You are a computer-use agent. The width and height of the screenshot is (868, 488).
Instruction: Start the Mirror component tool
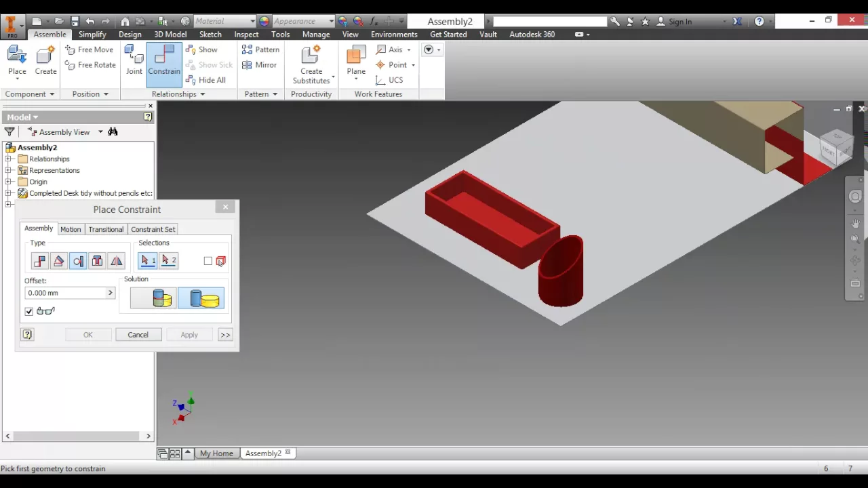(x=259, y=65)
